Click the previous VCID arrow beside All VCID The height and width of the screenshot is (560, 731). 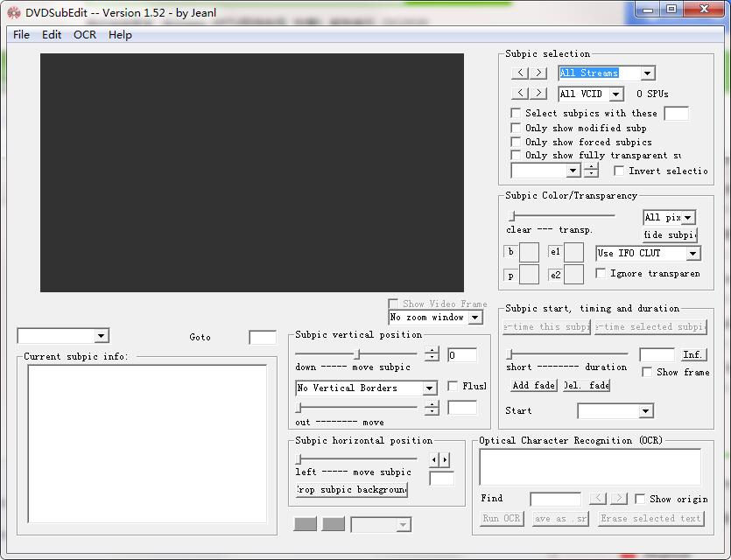coord(520,93)
